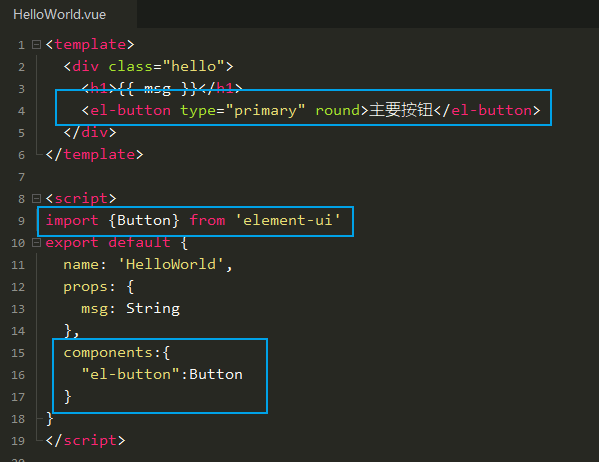Image resolution: width=599 pixels, height=462 pixels.
Task: Collapse the script block fold marker
Action: coord(36,198)
